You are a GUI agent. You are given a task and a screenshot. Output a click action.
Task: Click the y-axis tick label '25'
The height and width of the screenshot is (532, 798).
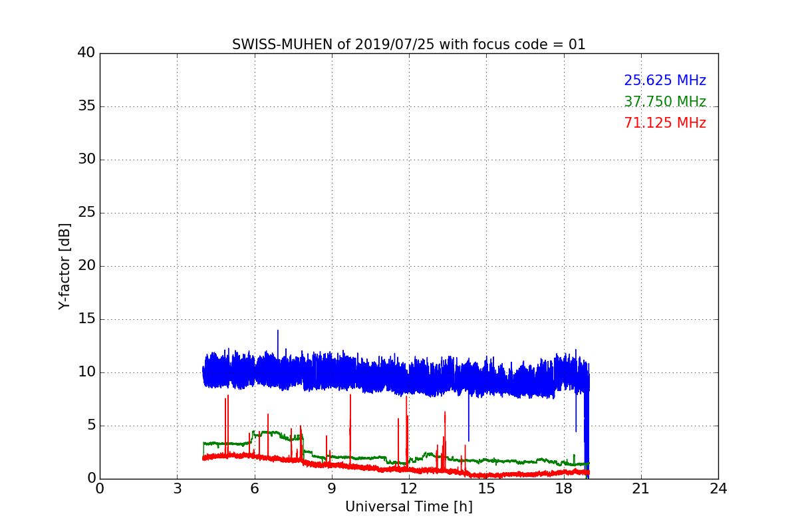point(86,213)
